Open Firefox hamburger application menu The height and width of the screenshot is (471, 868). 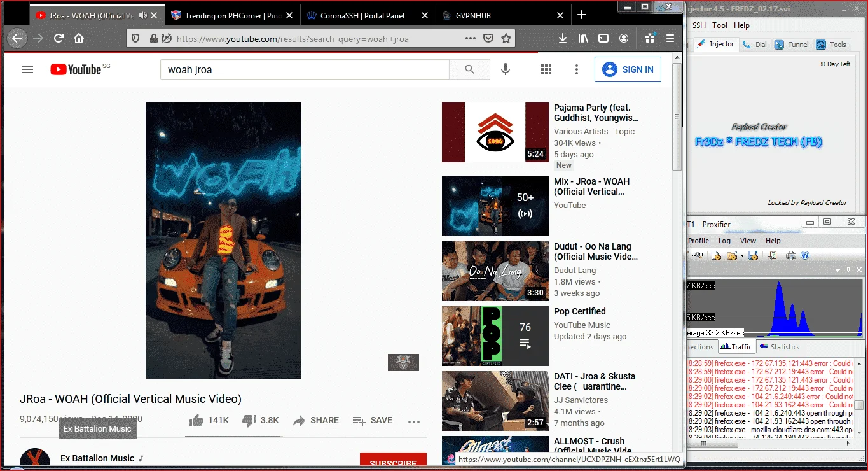[x=670, y=39]
